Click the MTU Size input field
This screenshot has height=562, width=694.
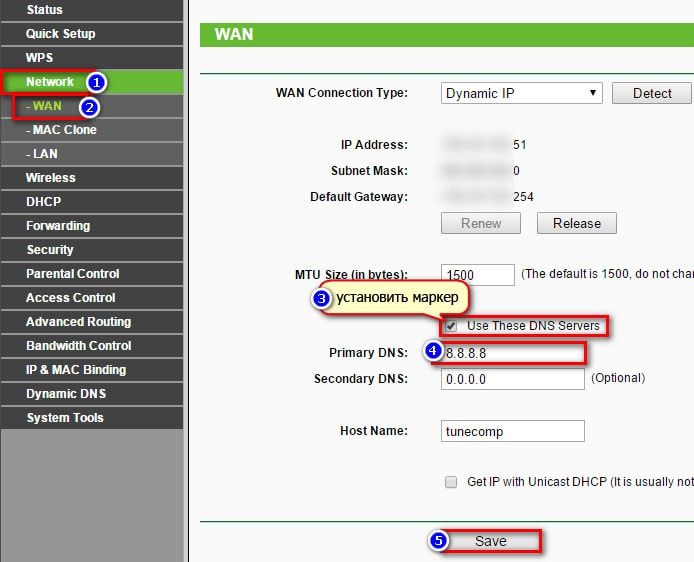477,274
